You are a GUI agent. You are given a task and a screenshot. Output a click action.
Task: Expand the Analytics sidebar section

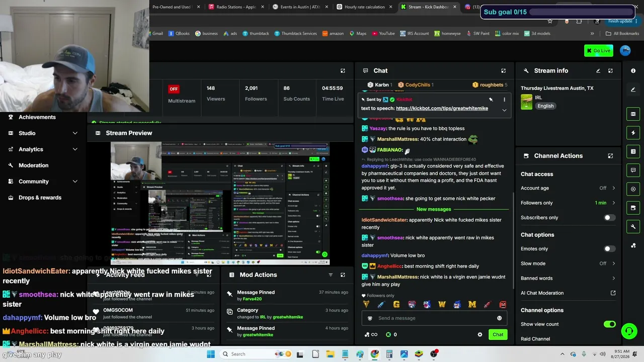click(x=75, y=149)
